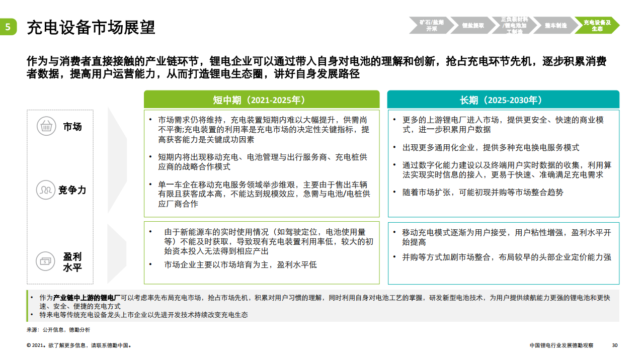This screenshot has height=362, width=644.
Task: Click the 长期（2025-2030年）teal header
Action: pos(503,100)
